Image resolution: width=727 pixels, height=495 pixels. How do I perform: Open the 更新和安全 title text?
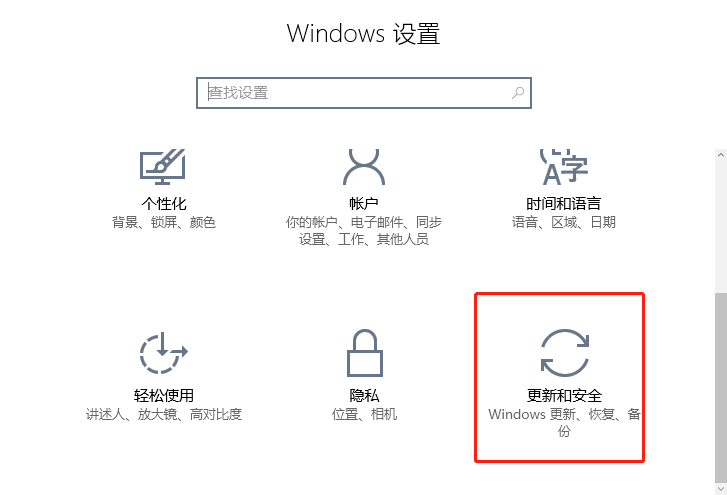point(564,395)
